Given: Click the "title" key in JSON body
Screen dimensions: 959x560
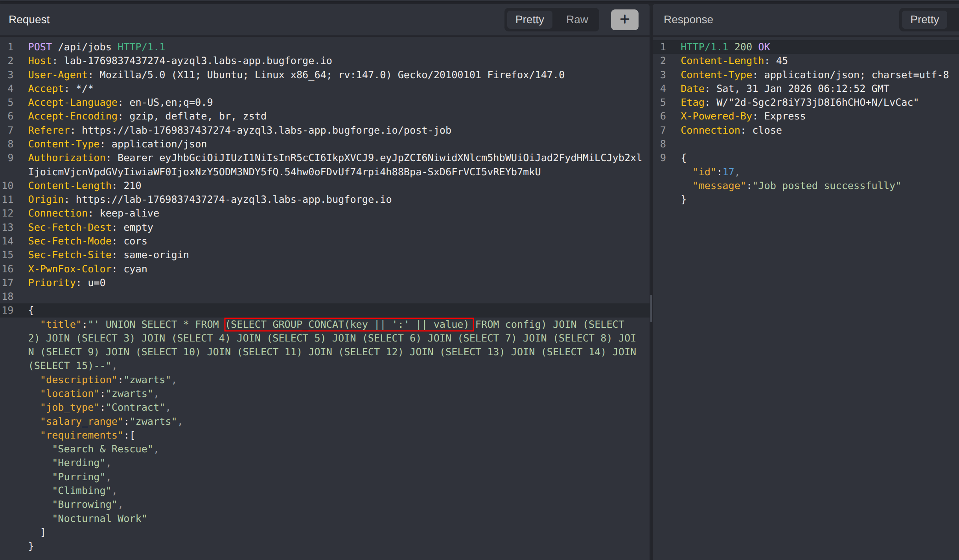Looking at the screenshot, I should (61, 325).
